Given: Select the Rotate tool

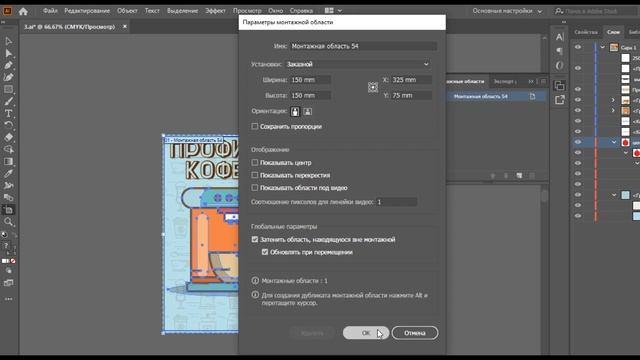Looking at the screenshot, I should coord(9,125).
